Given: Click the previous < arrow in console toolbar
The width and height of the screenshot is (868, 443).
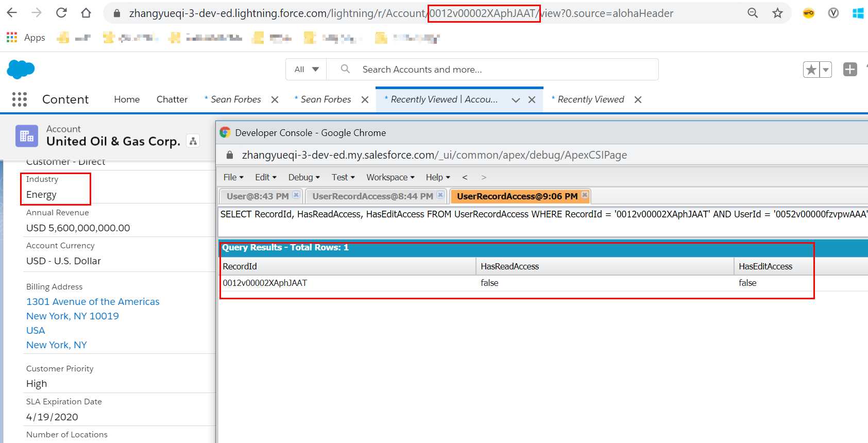Looking at the screenshot, I should (465, 177).
